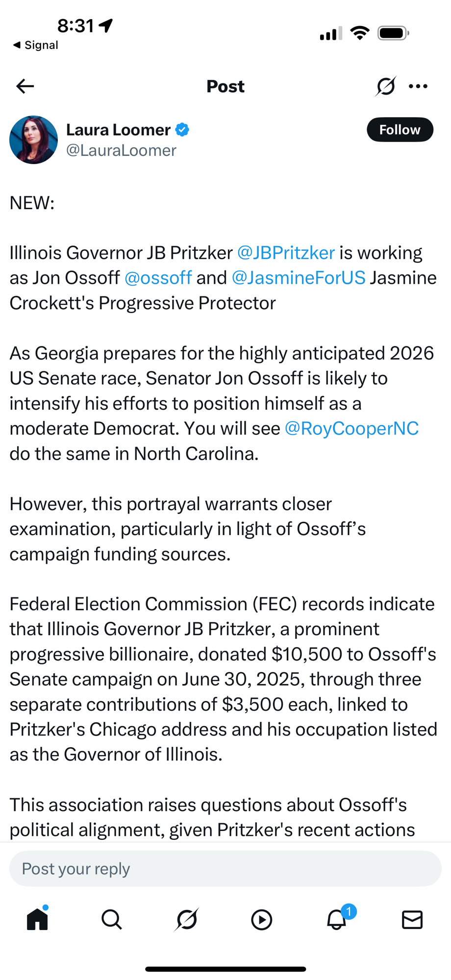Open the @JBPritzker mention

pyautogui.click(x=286, y=253)
